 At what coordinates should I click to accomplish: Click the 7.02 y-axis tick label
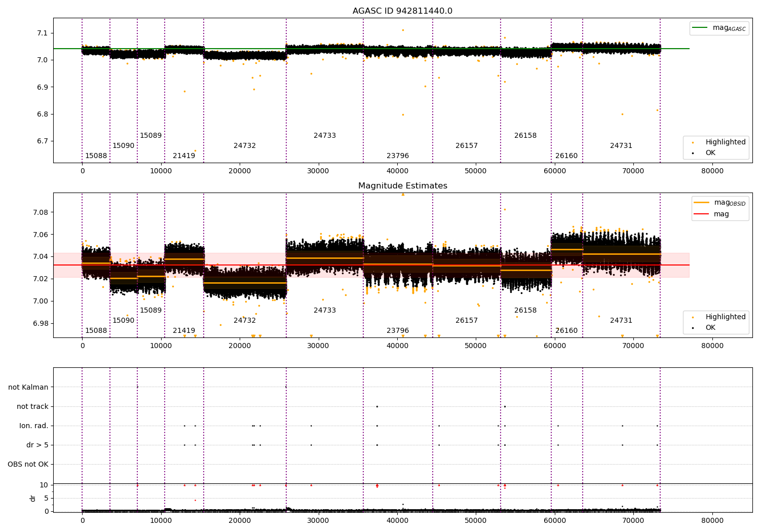pyautogui.click(x=41, y=279)
